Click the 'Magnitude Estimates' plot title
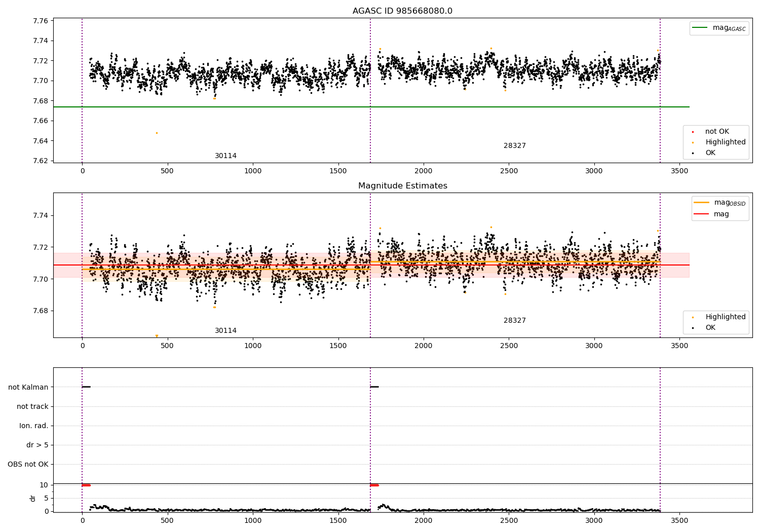 (402, 186)
